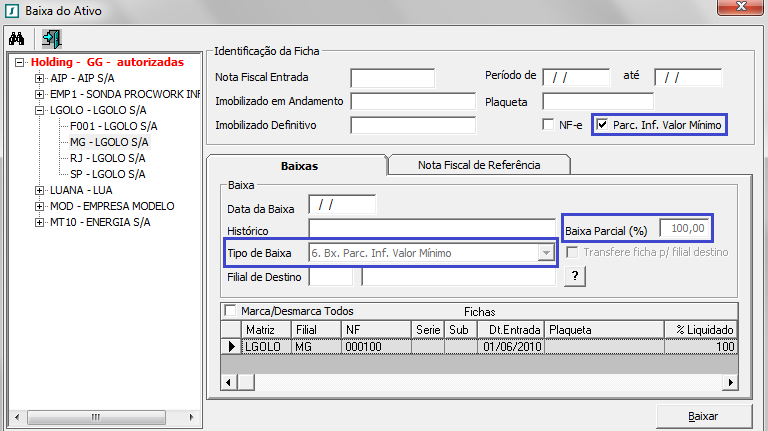Expand the AIP - AIP S/A tree node
The height and width of the screenshot is (431, 768).
click(40, 78)
